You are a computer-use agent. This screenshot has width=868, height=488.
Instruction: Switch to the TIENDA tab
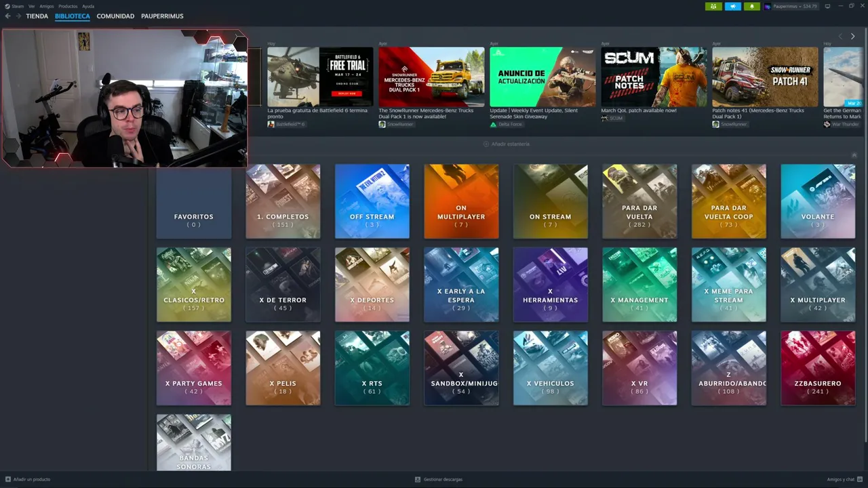pos(37,16)
